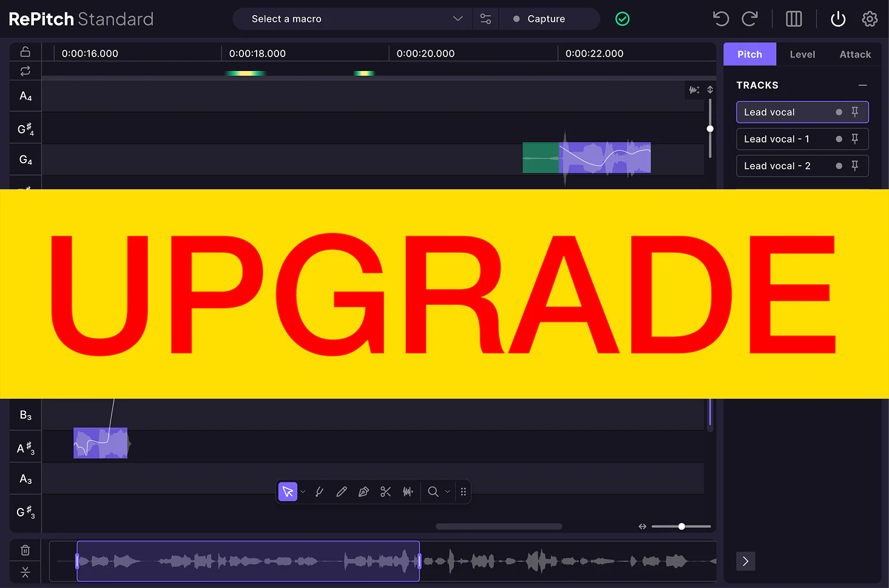Toggle the power bypass button
The image size is (889, 588).
[x=838, y=19]
